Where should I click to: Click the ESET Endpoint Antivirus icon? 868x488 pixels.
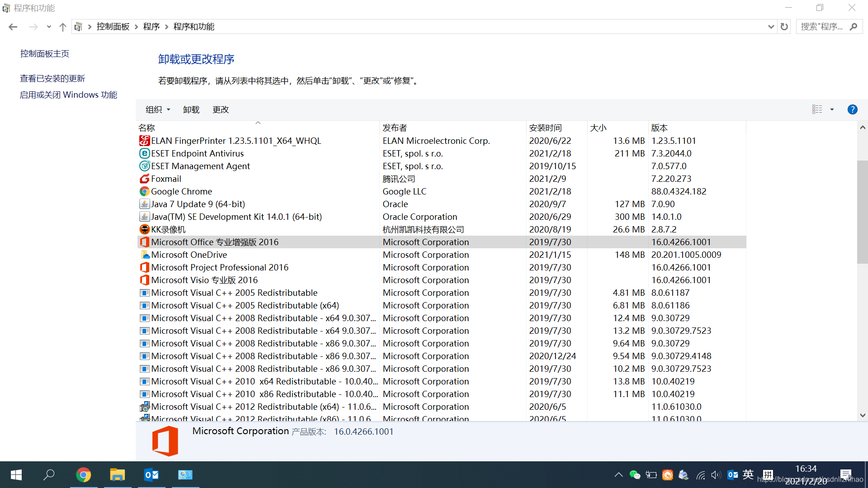(x=144, y=153)
